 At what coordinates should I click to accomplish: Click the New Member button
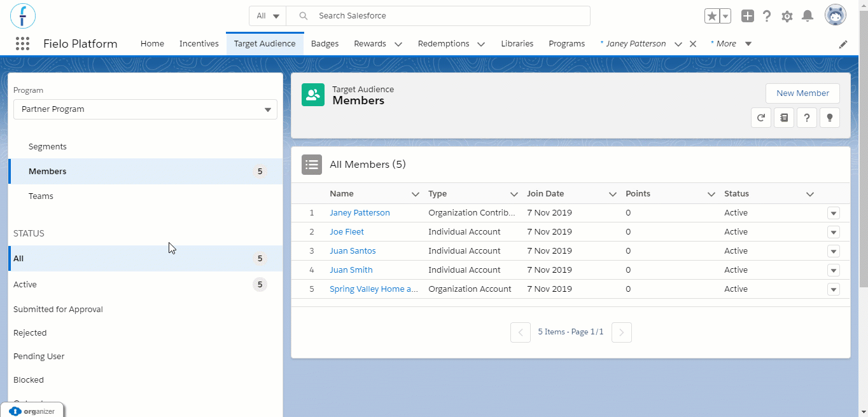pyautogui.click(x=802, y=93)
